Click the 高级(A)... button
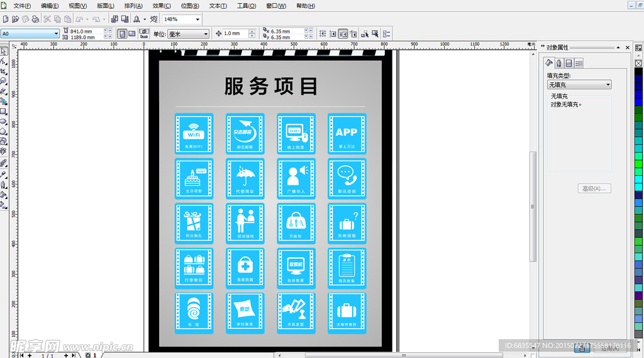Viewport: 644px width, 358px height. pyautogui.click(x=594, y=188)
